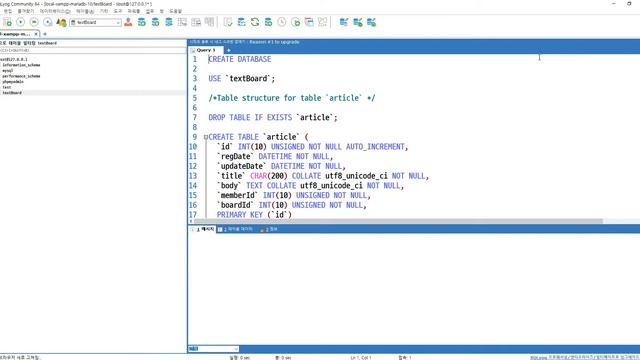
Task: Open the 테이블 menu
Action: 85,11
